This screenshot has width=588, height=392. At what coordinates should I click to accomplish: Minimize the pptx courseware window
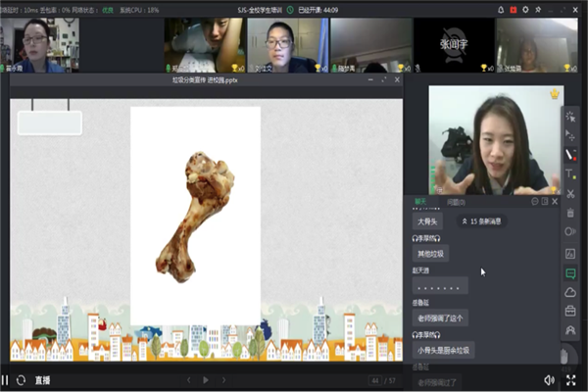coord(370,79)
